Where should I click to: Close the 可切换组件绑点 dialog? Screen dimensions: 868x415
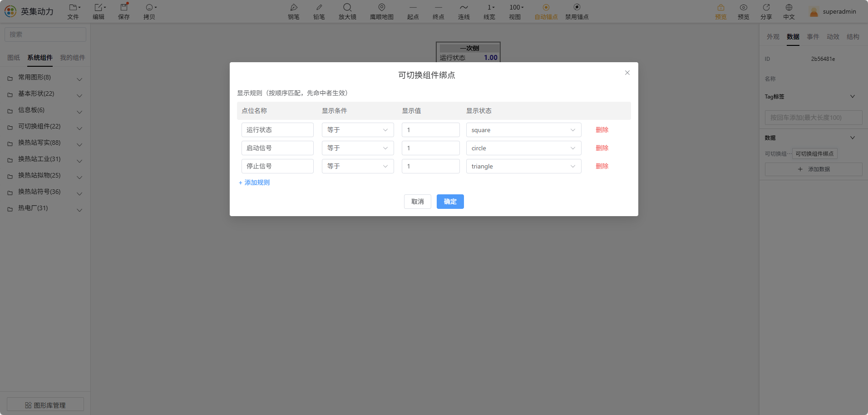627,73
